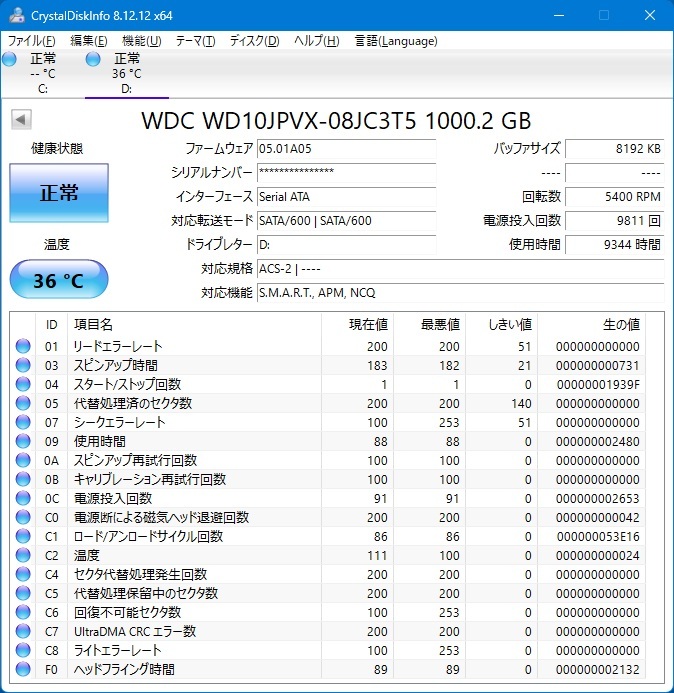
Task: Click the CrystalDiskInfo app icon in title bar
Action: click(x=16, y=15)
